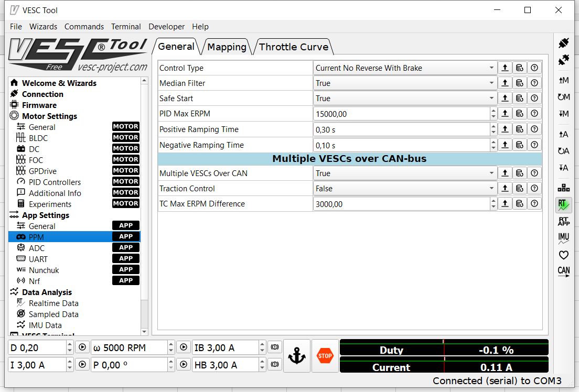The width and height of the screenshot is (579, 392).
Task: Click read app configuration (↑A) icon
Action: [x=563, y=134]
